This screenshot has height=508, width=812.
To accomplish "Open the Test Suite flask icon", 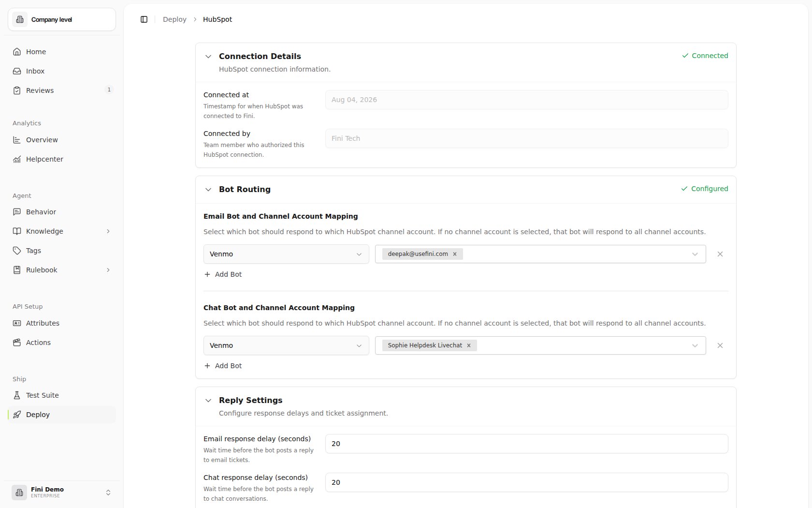I will (x=17, y=395).
